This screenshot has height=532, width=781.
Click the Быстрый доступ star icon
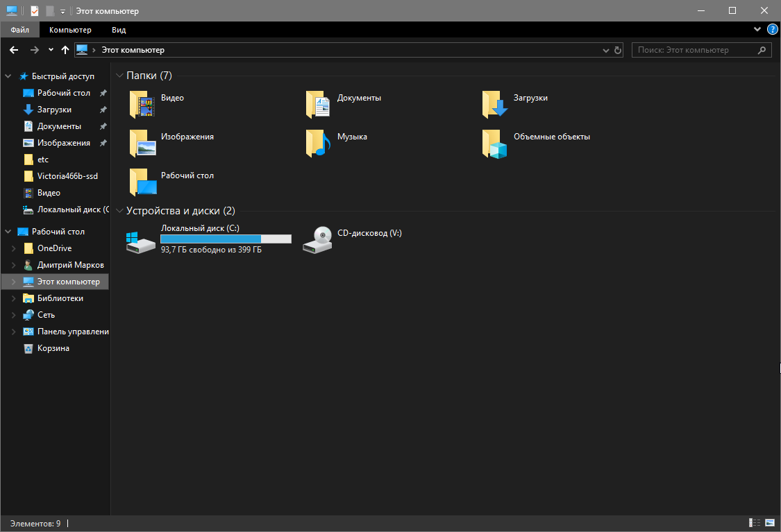pyautogui.click(x=24, y=76)
